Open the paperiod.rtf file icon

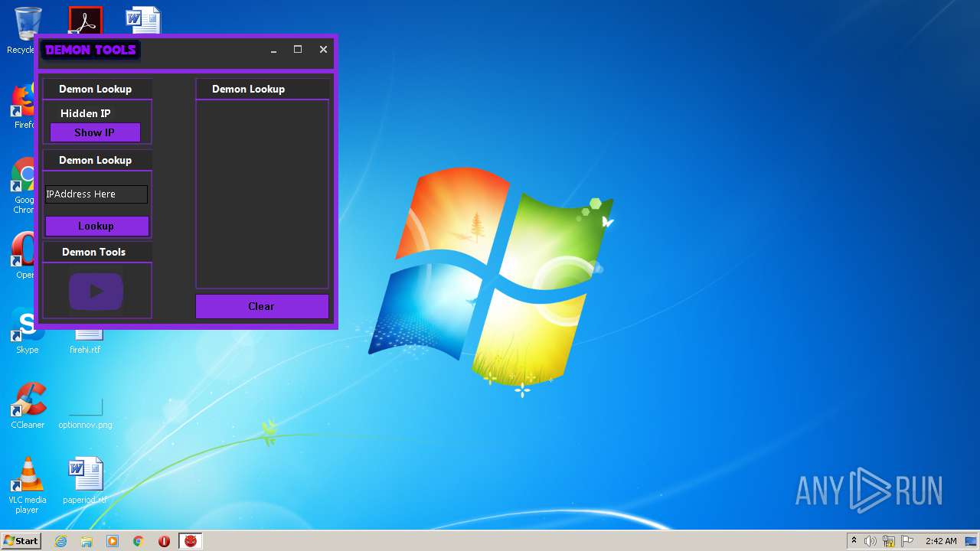(85, 481)
